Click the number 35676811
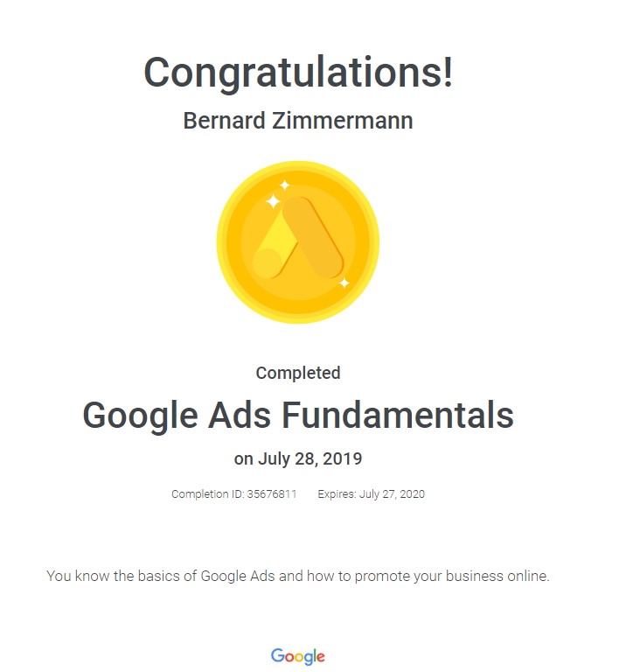The width and height of the screenshot is (626, 672). [x=272, y=494]
